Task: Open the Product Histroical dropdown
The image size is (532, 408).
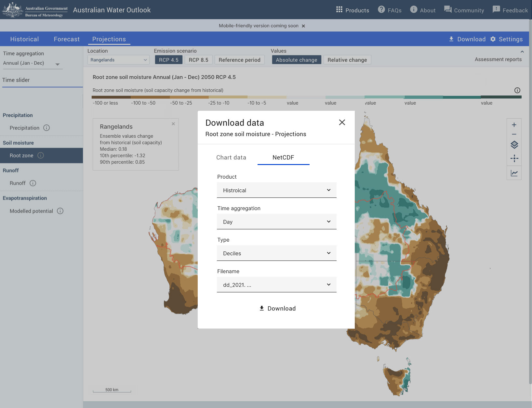Action: [276, 190]
